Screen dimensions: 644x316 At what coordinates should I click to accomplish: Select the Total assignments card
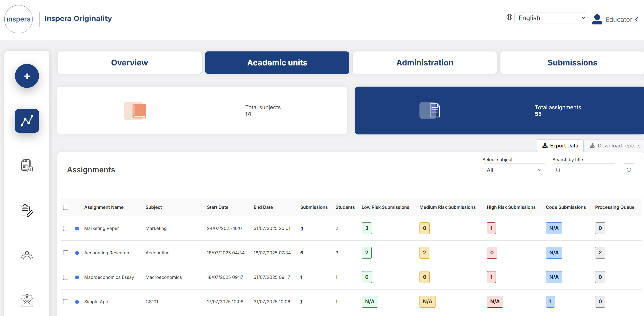coord(499,111)
